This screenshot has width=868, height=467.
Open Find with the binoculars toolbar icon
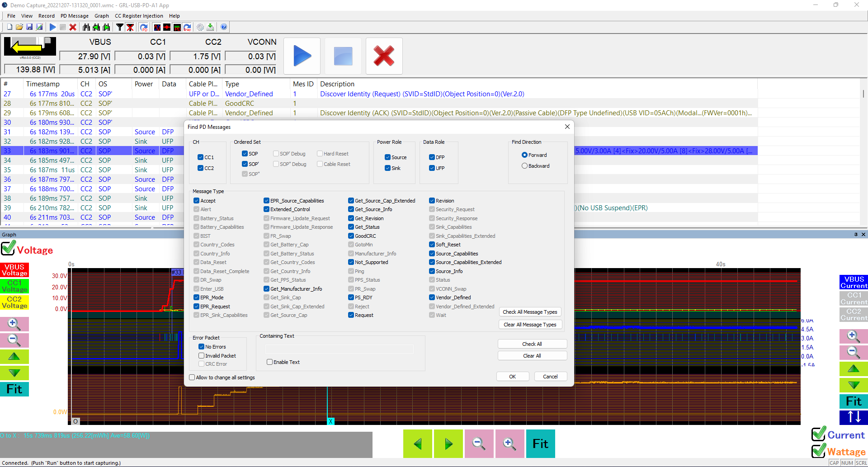pos(86,27)
